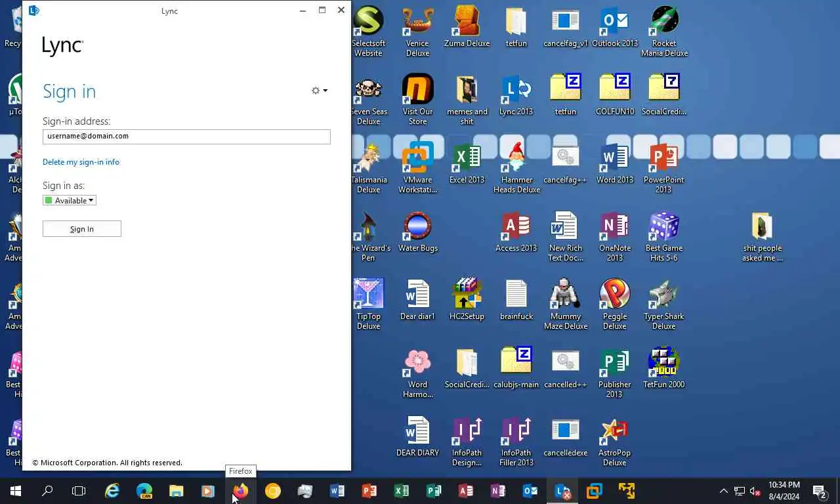Select the Mummy Maze Deluxe desktop icon
840x504 pixels.
click(566, 304)
